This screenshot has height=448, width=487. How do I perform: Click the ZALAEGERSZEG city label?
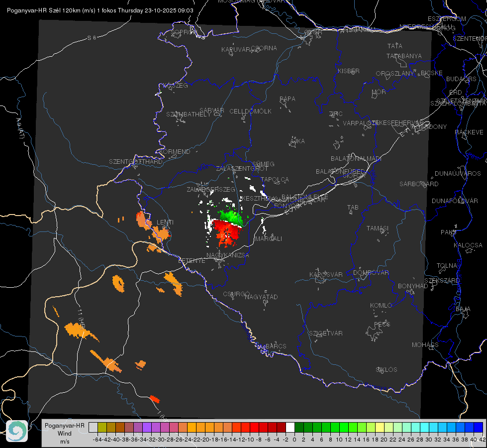[211, 189]
